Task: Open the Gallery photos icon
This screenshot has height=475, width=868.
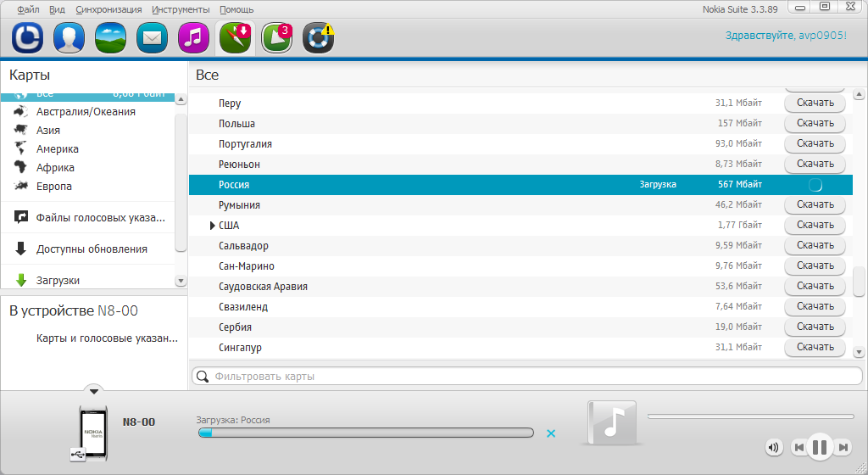Action: click(110, 38)
